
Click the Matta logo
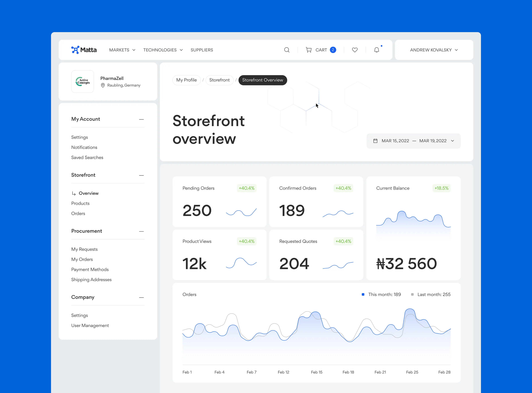(x=84, y=50)
